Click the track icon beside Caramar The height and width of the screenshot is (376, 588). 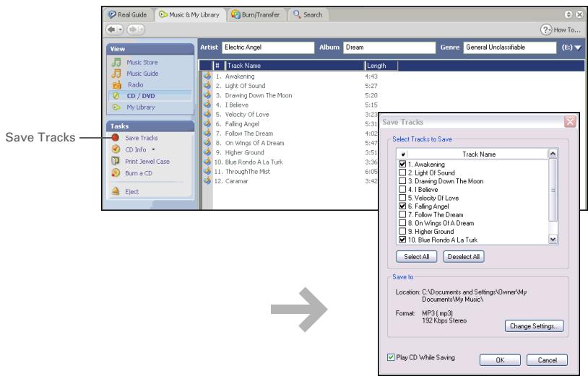207,181
